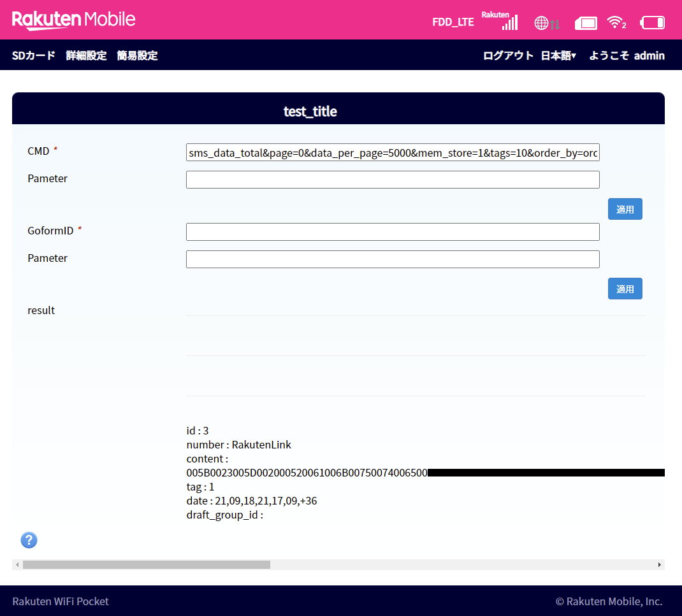The width and height of the screenshot is (682, 616).
Task: Click the 'CMD' label
Action: click(38, 151)
